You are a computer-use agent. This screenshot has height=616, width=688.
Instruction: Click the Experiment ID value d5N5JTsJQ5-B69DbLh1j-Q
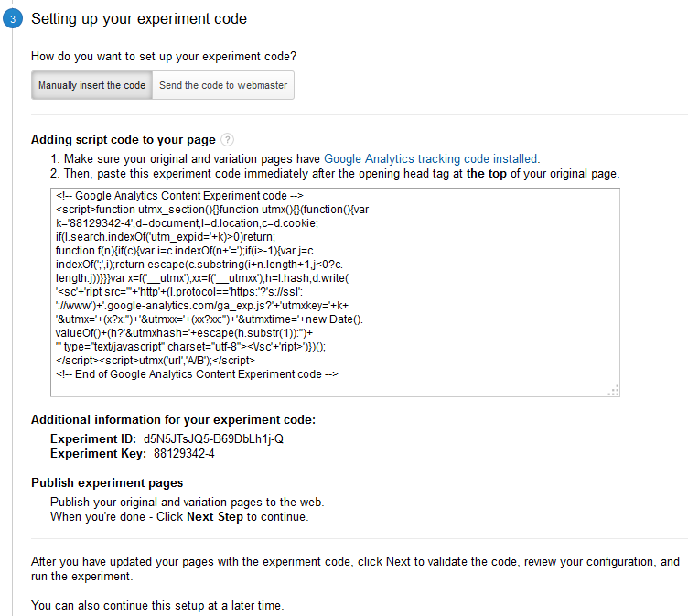pos(213,439)
